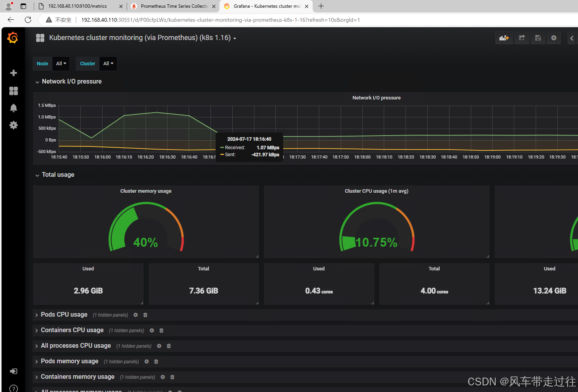The image size is (578, 392).
Task: Click the Cluster CPU usage panel title
Action: [376, 191]
